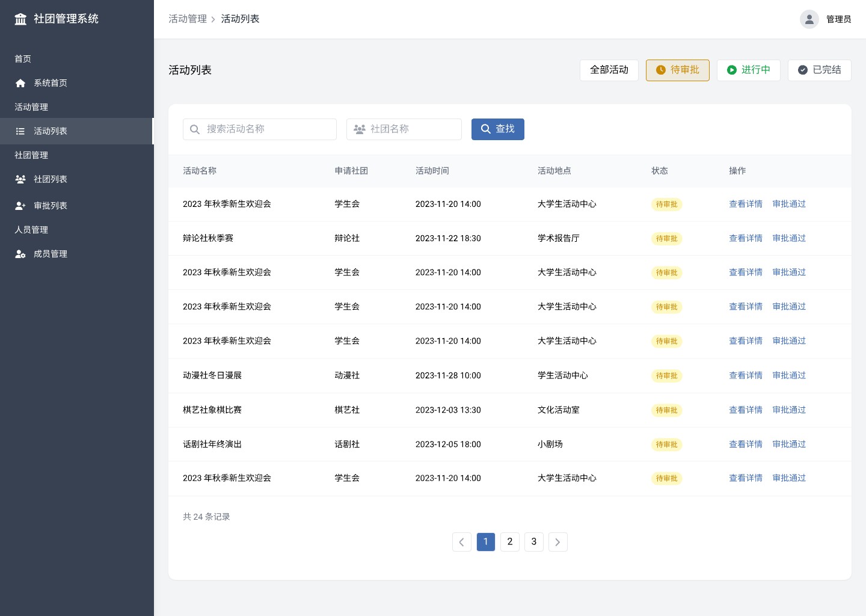The height and width of the screenshot is (616, 866).
Task: Go to next page with right chevron
Action: (x=557, y=542)
